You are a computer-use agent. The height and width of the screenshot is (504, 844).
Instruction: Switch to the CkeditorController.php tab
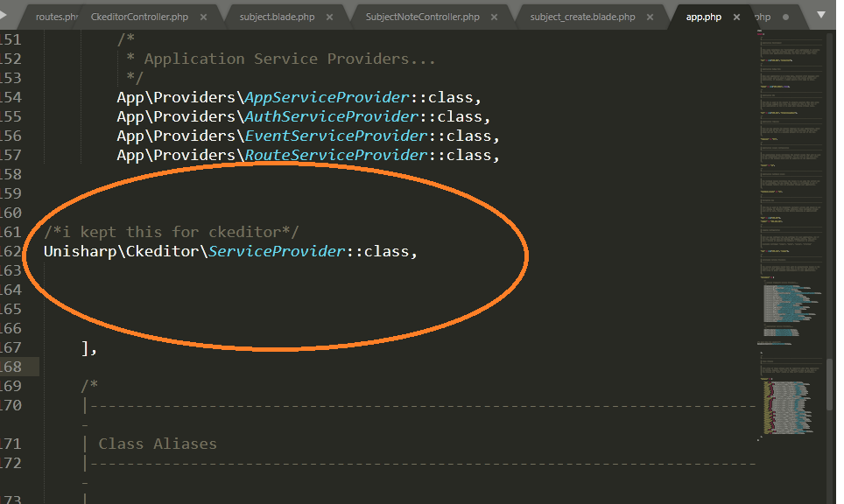(138, 17)
